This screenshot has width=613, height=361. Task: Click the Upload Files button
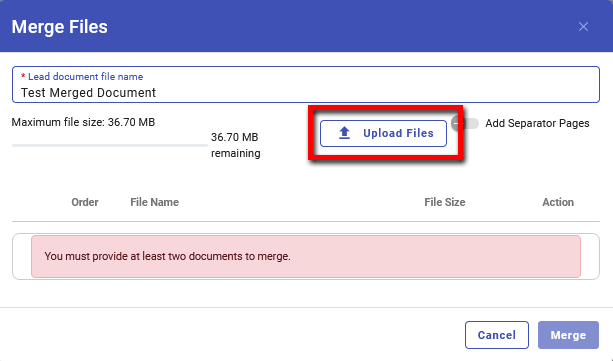(383, 133)
